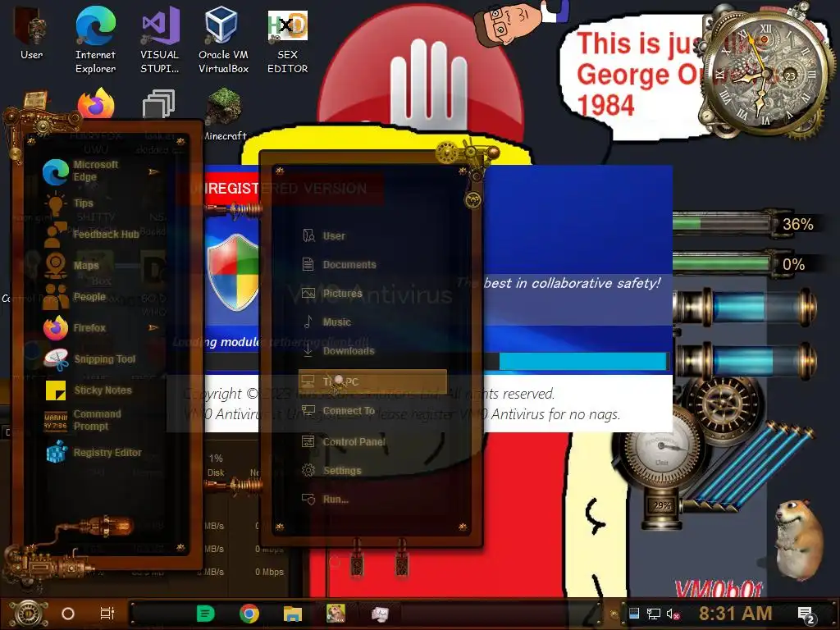Open Feedback Hub in the start menu
This screenshot has width=840, height=630.
coord(91,234)
